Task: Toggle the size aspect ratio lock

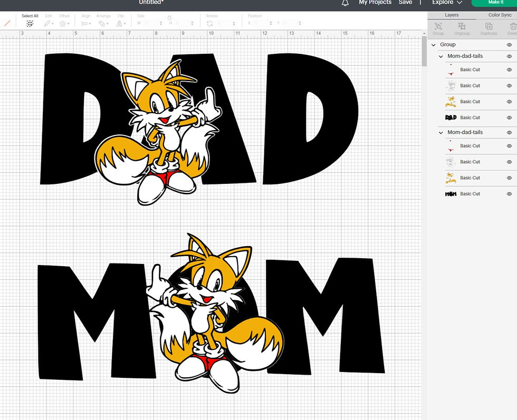Action: click(169, 17)
